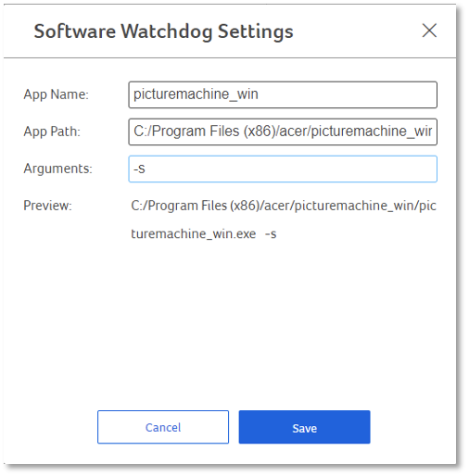Click "(x86)" inside the App Path field

[x=259, y=132]
